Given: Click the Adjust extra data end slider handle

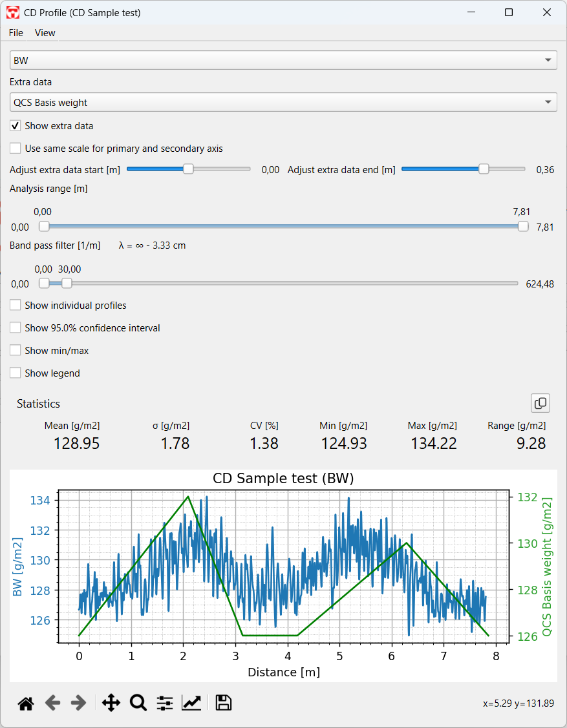Looking at the screenshot, I should [x=484, y=169].
